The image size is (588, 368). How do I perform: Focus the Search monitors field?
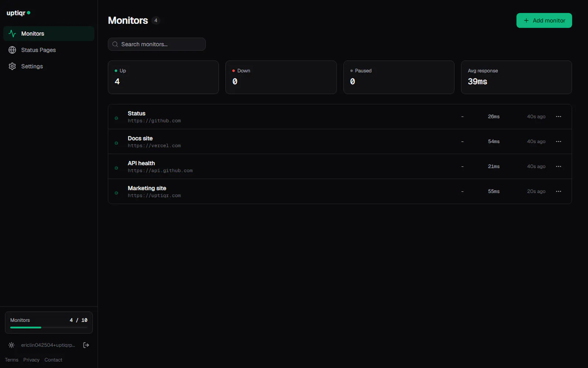point(157,44)
